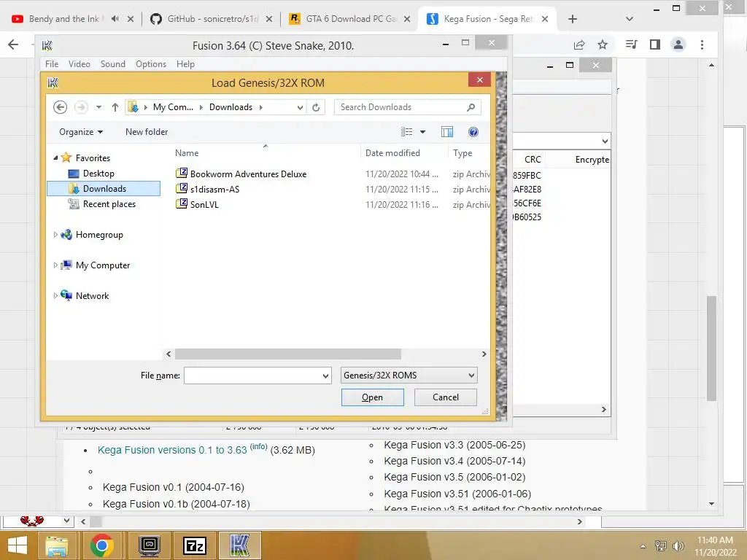Image resolution: width=747 pixels, height=560 pixels.
Task: Go up one folder level
Action: pos(115,107)
